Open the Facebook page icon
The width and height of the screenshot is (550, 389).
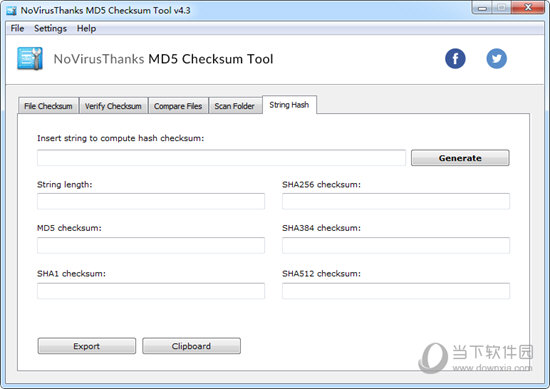[x=455, y=59]
